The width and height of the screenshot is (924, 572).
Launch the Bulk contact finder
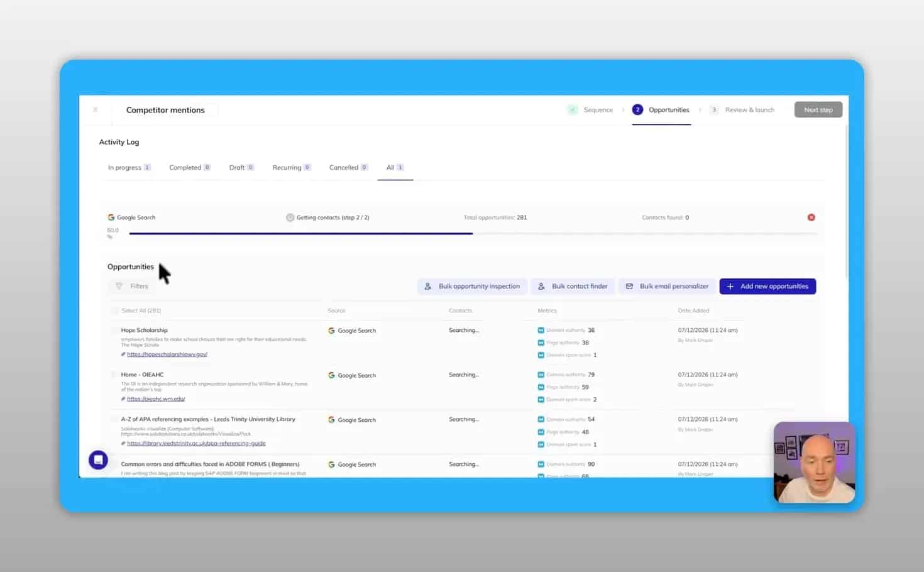[573, 287]
